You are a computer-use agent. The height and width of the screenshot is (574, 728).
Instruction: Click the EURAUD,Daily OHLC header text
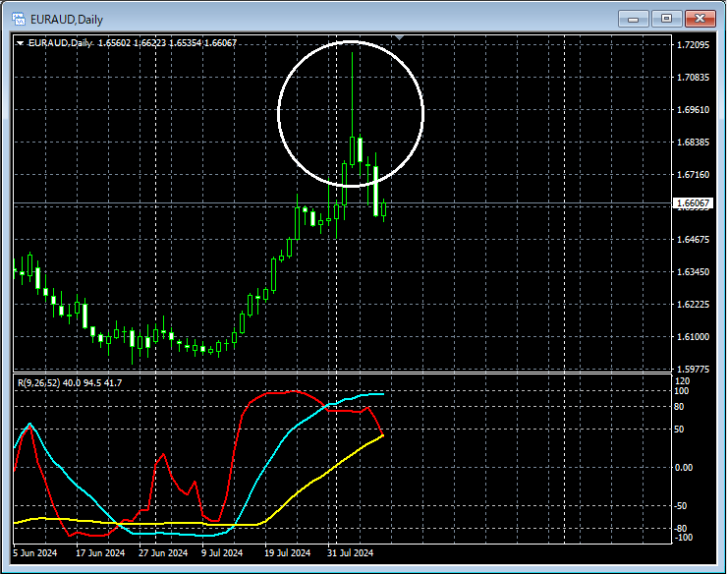point(133,42)
